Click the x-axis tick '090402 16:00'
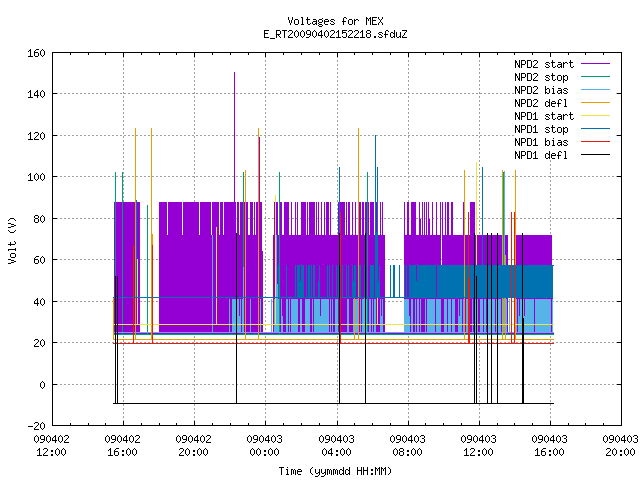Image resolution: width=640 pixels, height=480 pixels. (x=122, y=446)
